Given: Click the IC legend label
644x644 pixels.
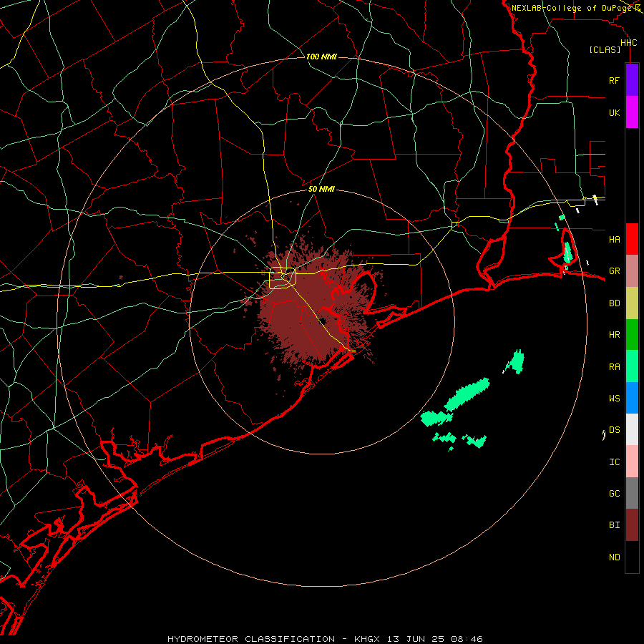Looking at the screenshot, I should click(614, 462).
